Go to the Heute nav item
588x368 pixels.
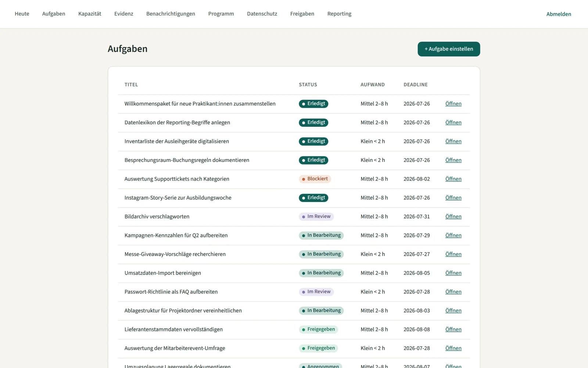(x=22, y=14)
